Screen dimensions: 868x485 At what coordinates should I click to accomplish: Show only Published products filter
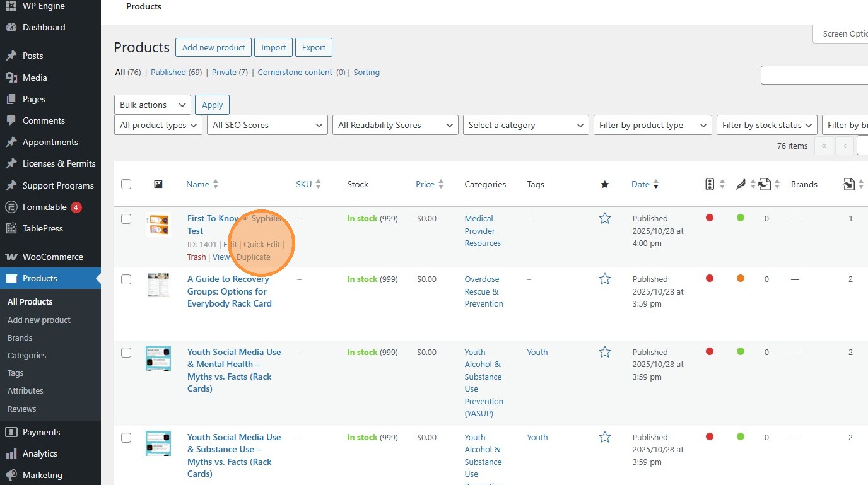pos(168,73)
